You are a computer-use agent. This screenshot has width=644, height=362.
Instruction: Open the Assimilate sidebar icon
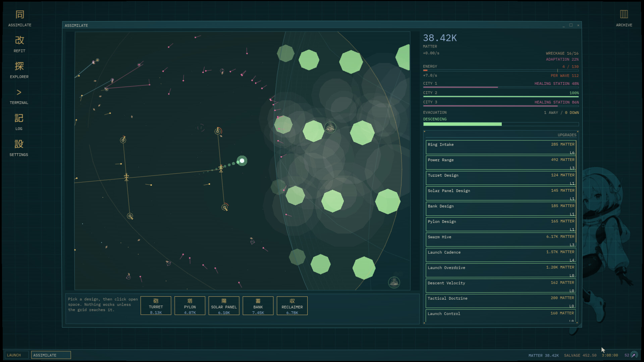coord(20,18)
